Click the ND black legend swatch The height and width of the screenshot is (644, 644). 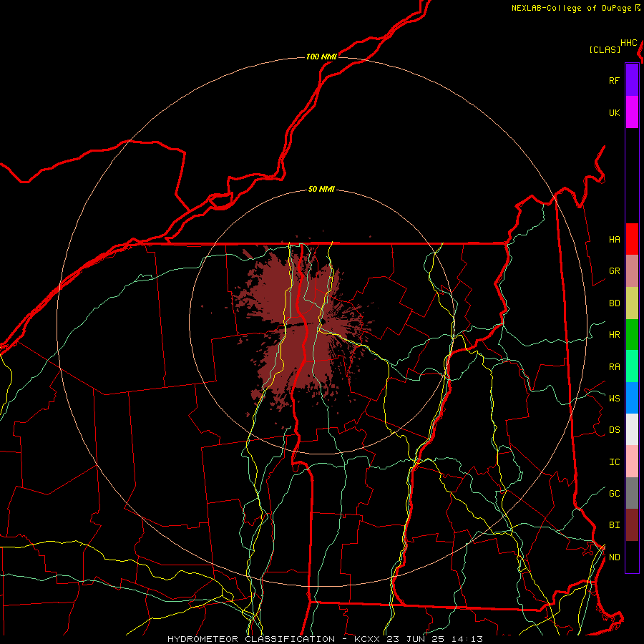[632, 557]
